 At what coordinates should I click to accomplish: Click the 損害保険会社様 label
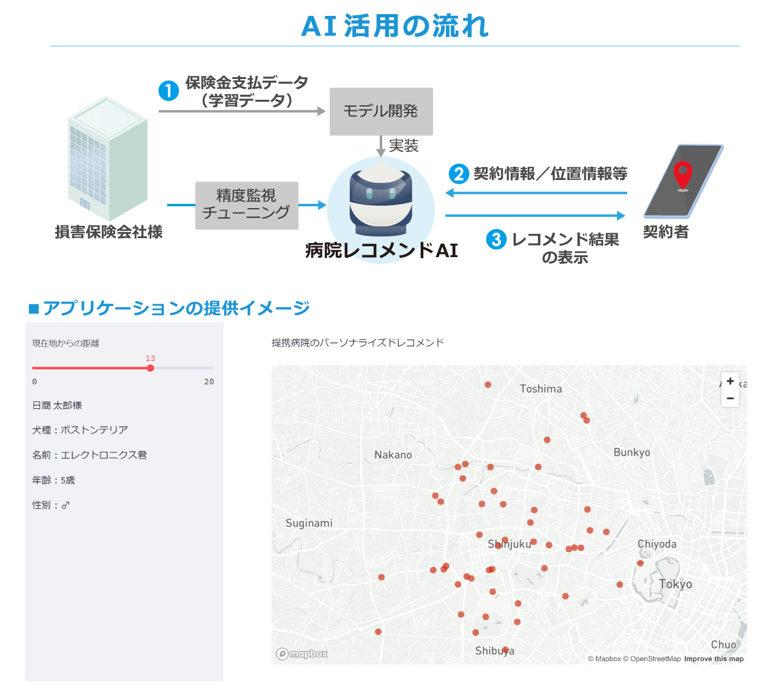pos(109,232)
